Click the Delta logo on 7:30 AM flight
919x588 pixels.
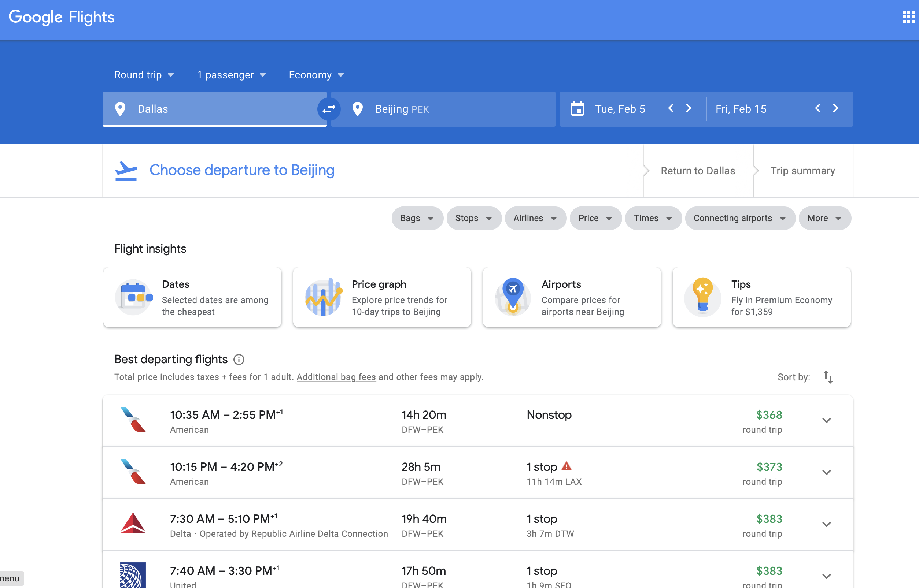point(133,523)
